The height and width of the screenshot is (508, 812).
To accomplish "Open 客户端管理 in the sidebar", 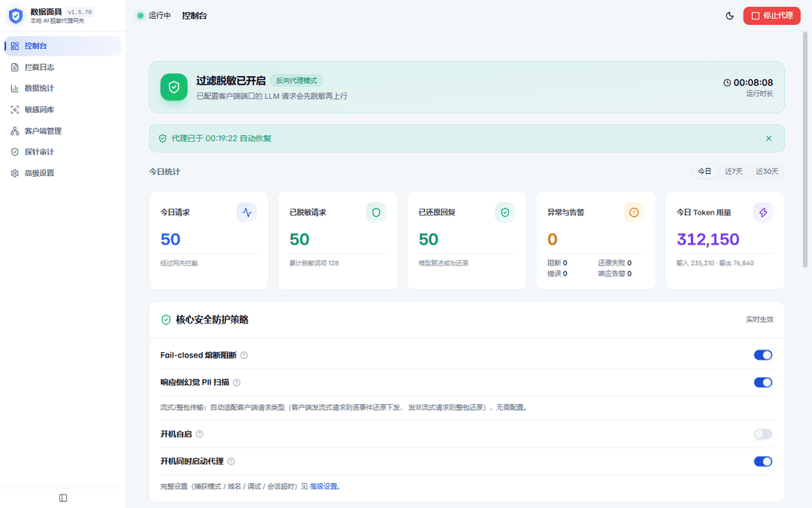I will tap(63, 131).
